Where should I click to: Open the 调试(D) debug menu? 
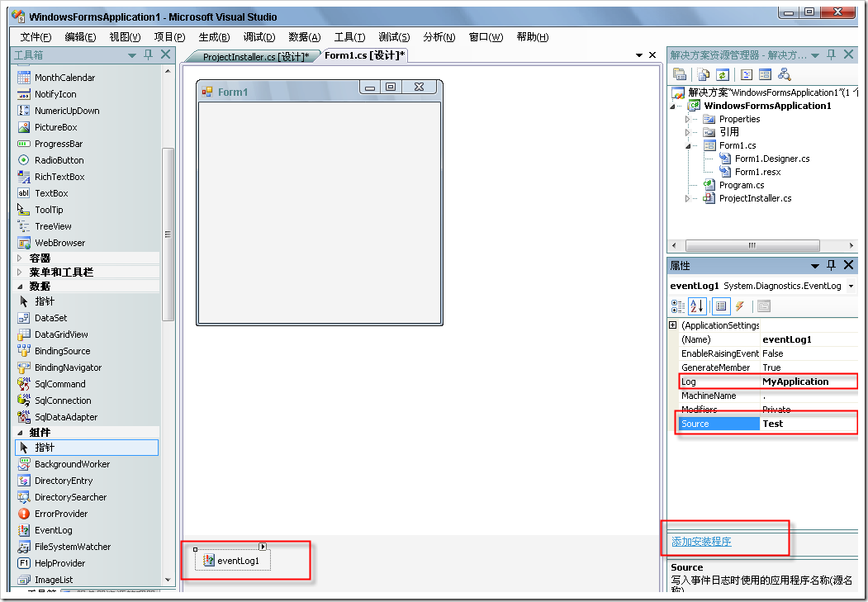click(259, 37)
